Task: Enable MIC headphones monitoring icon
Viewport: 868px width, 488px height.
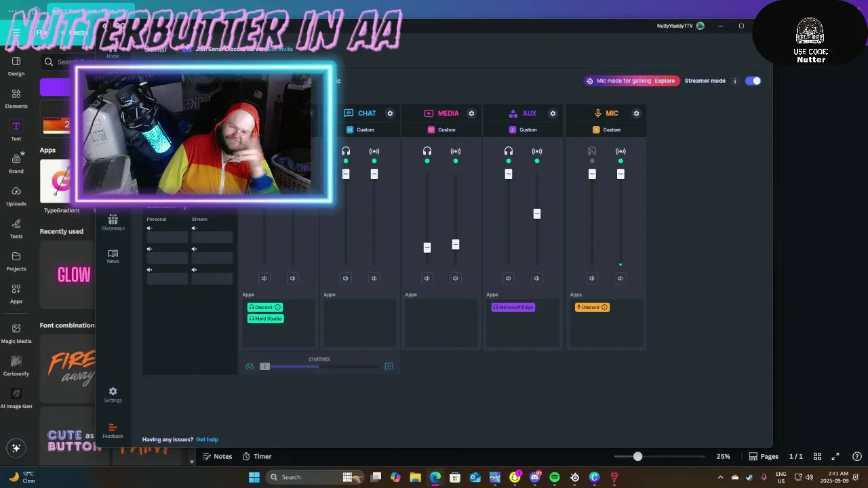Action: 592,151
